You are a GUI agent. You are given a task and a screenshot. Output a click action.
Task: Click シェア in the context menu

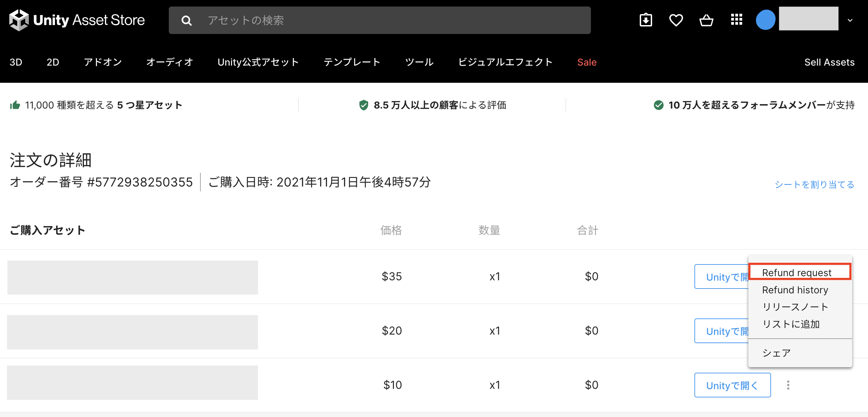[776, 353]
